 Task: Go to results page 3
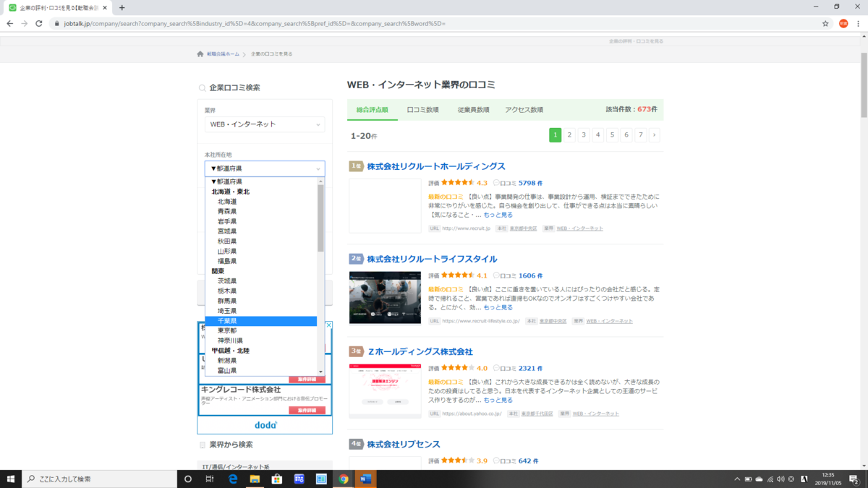584,134
